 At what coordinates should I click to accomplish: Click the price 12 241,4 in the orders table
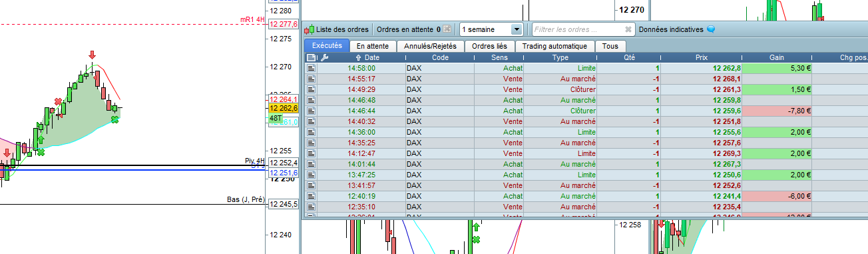(727, 196)
